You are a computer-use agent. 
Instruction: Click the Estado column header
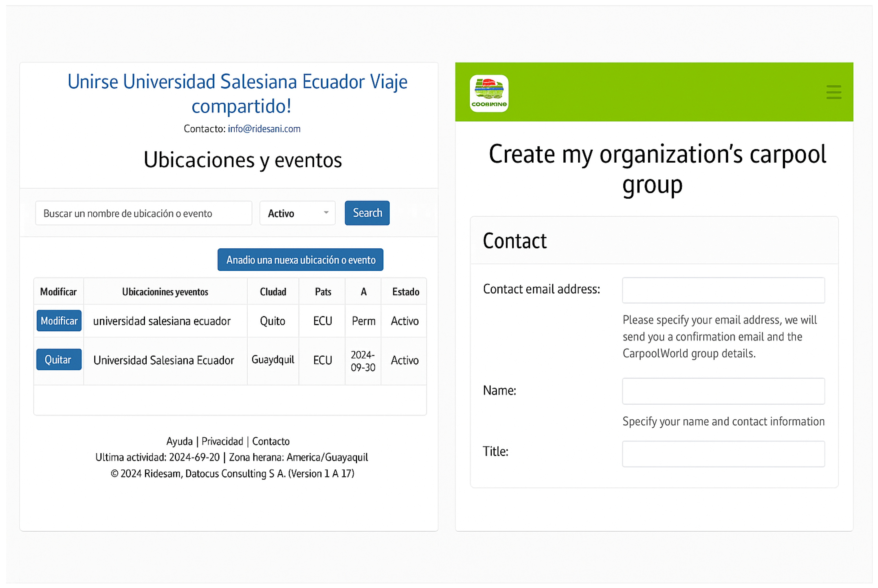pos(404,291)
